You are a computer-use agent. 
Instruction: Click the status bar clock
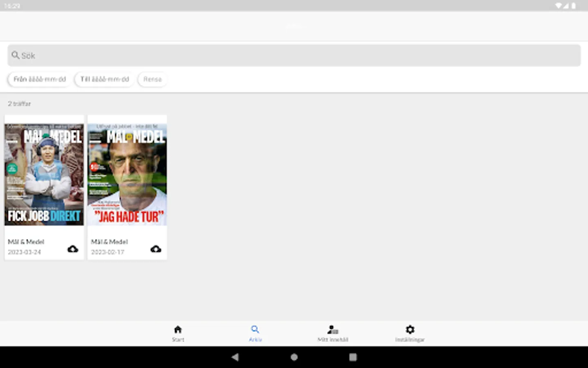click(12, 6)
